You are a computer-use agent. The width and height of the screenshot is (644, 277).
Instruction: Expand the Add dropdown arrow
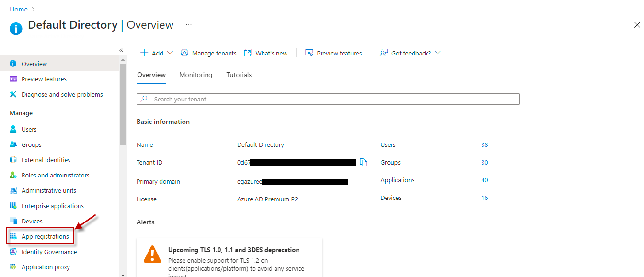tap(170, 53)
